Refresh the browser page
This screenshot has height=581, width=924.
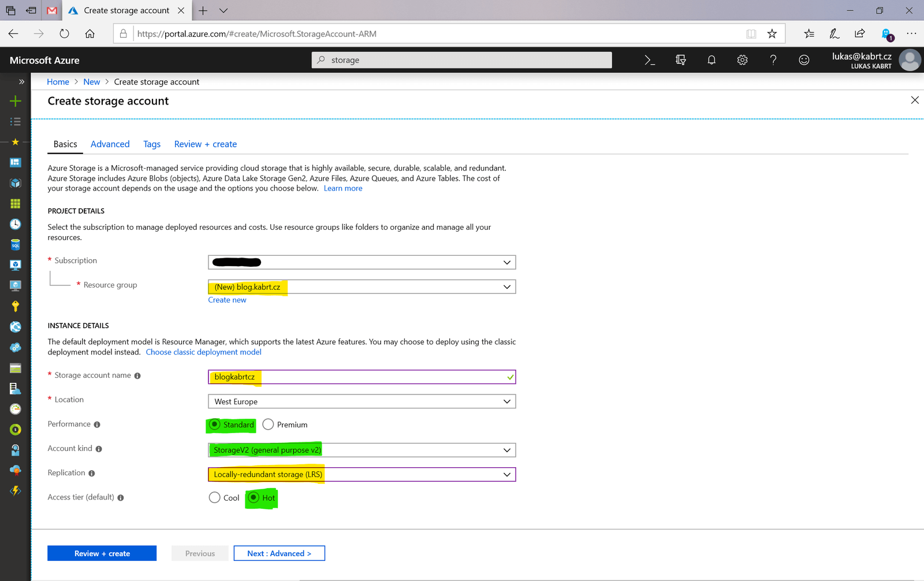click(x=64, y=33)
